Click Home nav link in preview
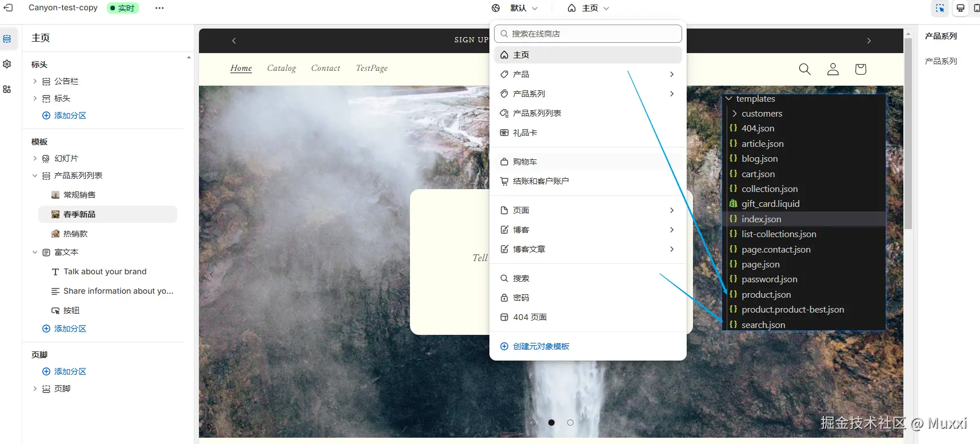 [241, 68]
